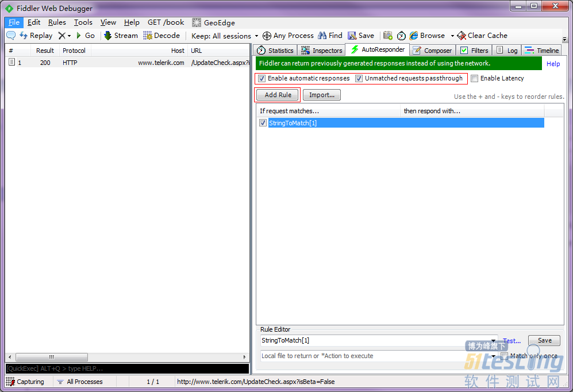Open the View menu

108,22
